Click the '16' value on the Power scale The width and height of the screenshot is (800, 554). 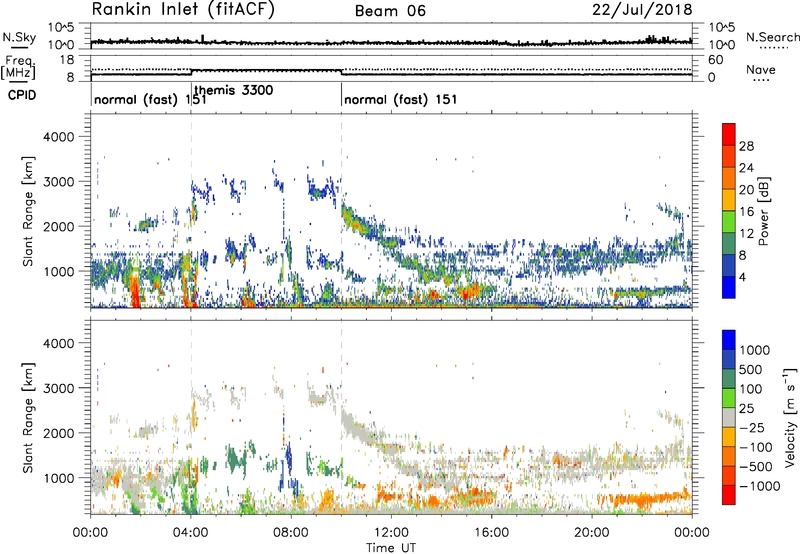746,212
